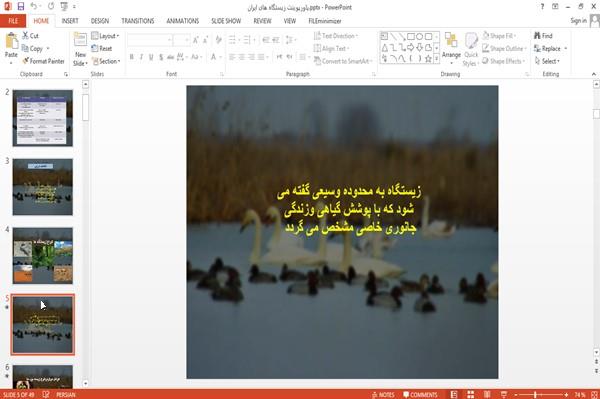Open the Shape Fill dropdown
This screenshot has height=399, width=600.
[x=499, y=36]
